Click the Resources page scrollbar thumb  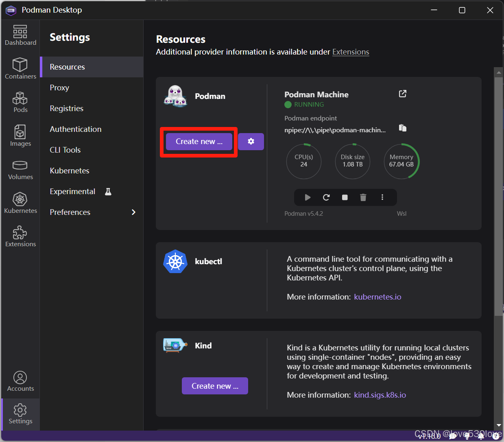[x=499, y=196]
